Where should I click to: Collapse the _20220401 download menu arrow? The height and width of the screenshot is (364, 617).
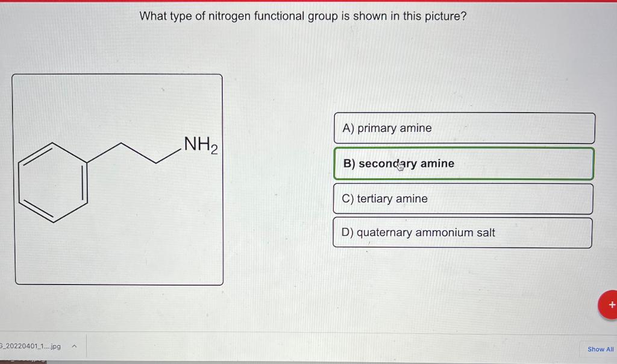74,346
